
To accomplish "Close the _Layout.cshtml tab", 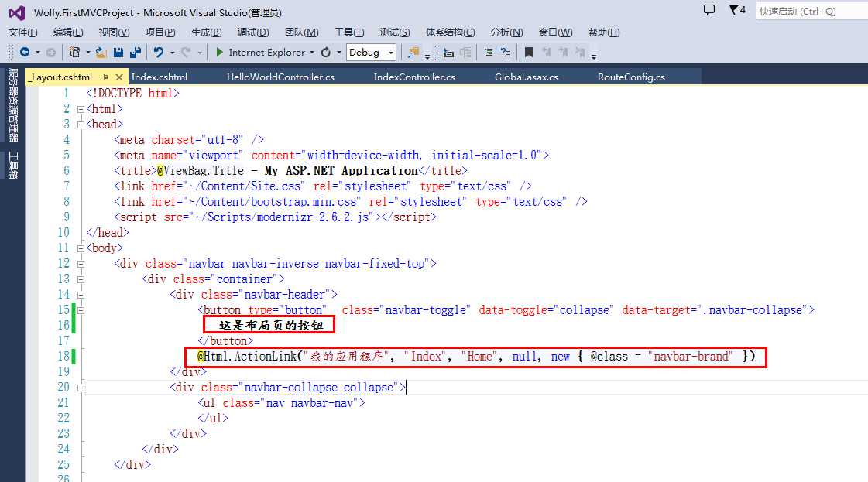I will pos(119,77).
